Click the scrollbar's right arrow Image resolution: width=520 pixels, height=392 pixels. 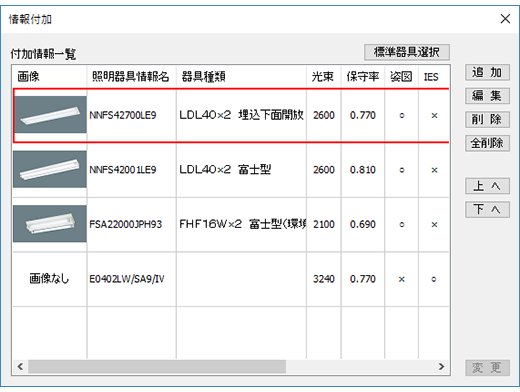coord(442,367)
